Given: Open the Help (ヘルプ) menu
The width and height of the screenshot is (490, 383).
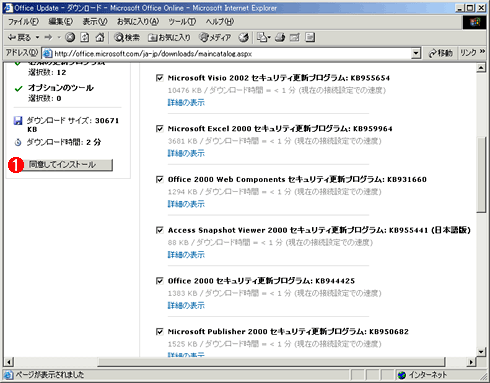Looking at the screenshot, I should point(220,22).
